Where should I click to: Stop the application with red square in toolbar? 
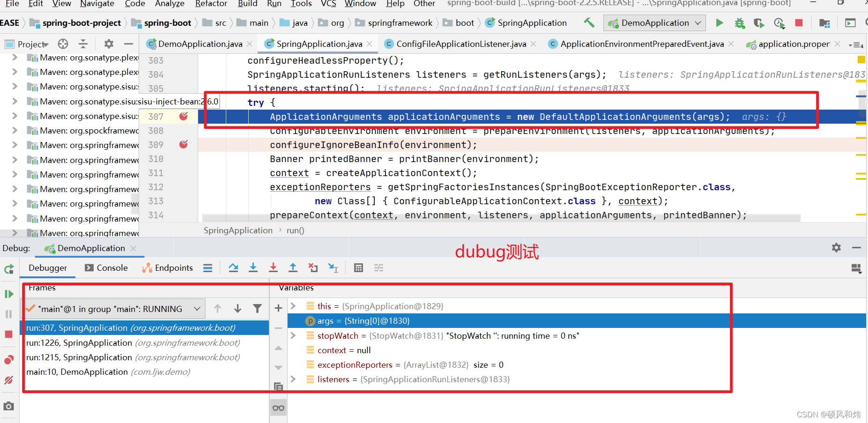pos(799,22)
